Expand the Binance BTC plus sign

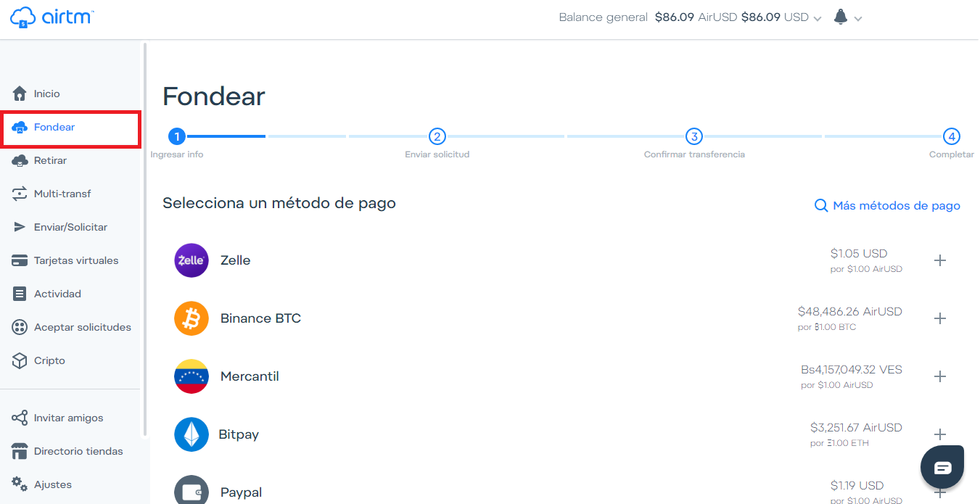coord(940,318)
